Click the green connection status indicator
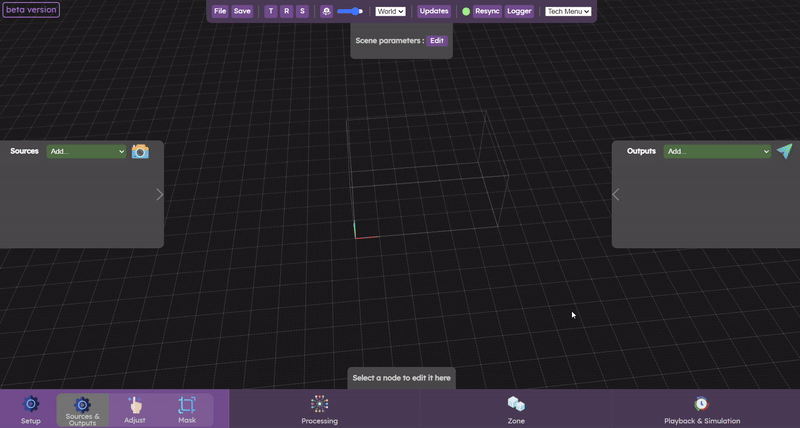The image size is (800, 428). tap(466, 11)
